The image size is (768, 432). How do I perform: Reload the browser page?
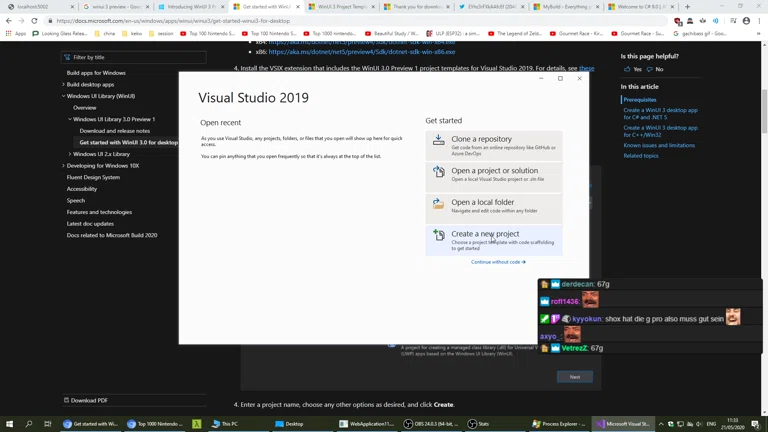coord(34,21)
